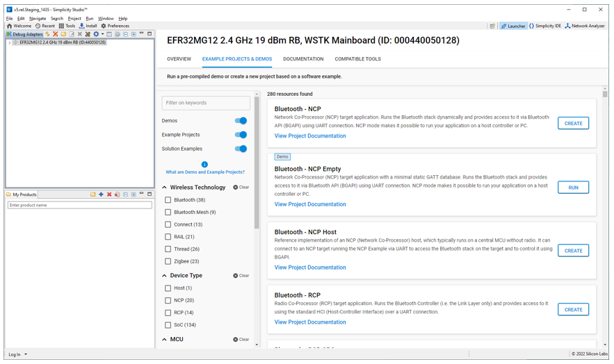The image size is (614, 364).
Task: Check the Bluetooth (38) filter
Action: coord(168,200)
